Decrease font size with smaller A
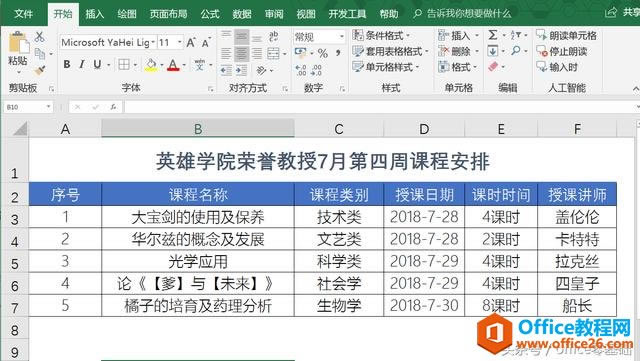The image size is (640, 361). pyautogui.click(x=206, y=42)
